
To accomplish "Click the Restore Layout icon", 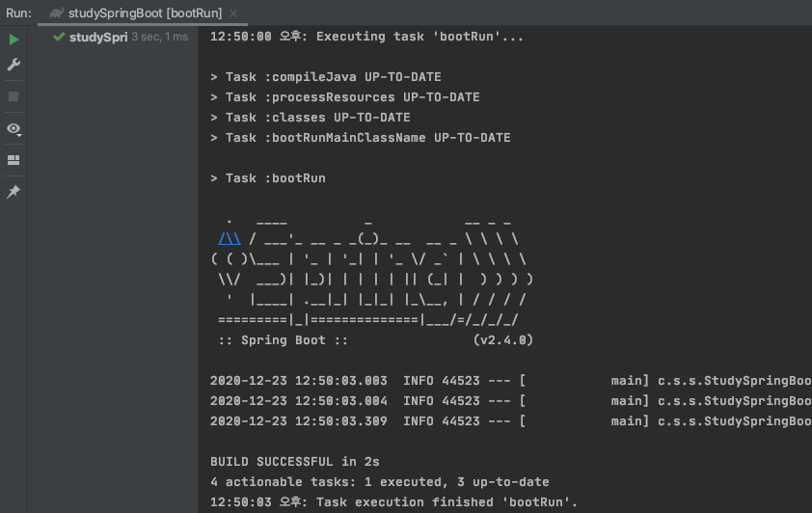I will click(14, 160).
